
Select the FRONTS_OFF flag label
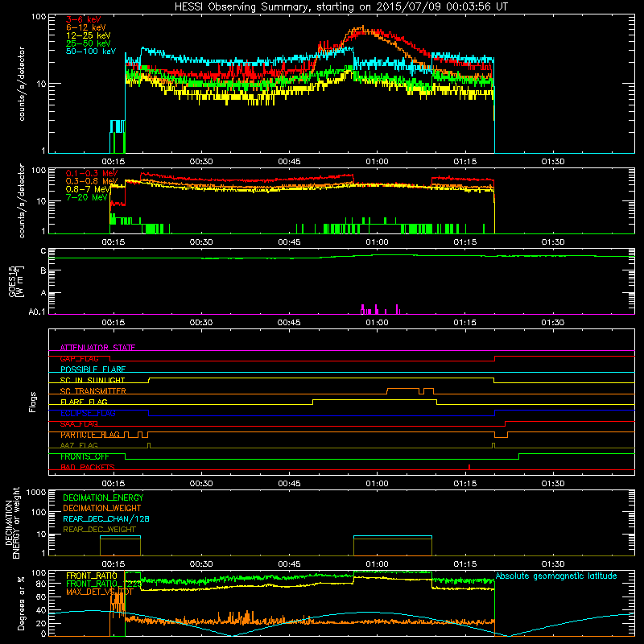[x=85, y=456]
